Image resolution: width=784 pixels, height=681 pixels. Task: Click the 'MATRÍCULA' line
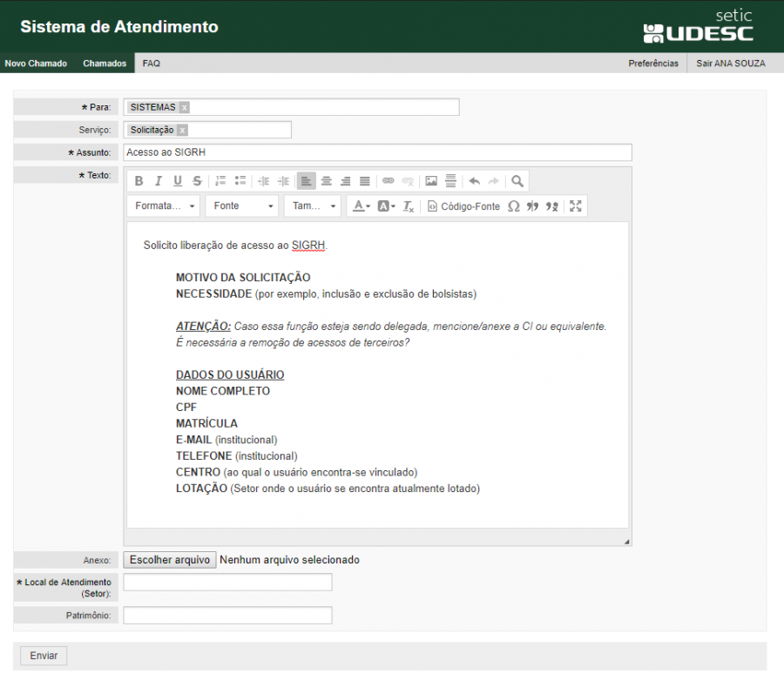206,423
